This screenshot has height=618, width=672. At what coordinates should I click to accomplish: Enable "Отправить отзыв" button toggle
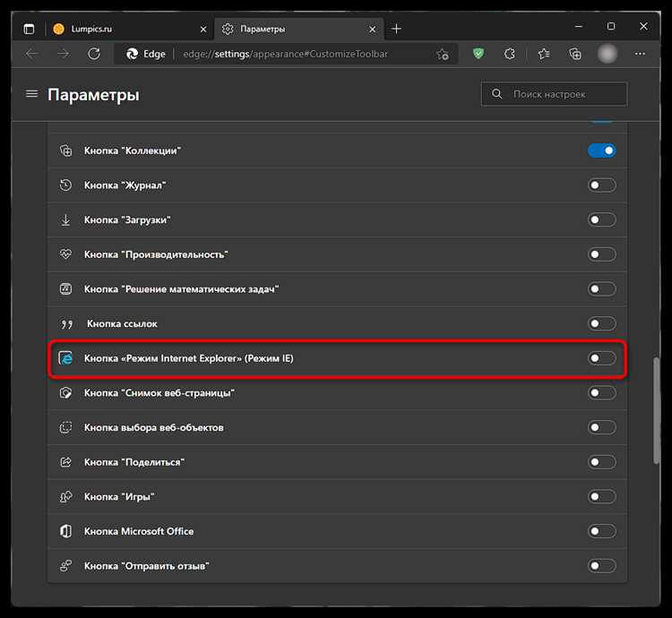coord(602,566)
